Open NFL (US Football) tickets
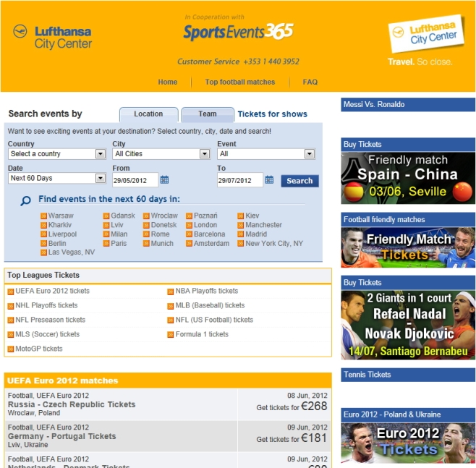Viewport: 476px width, 468px height. (x=214, y=320)
